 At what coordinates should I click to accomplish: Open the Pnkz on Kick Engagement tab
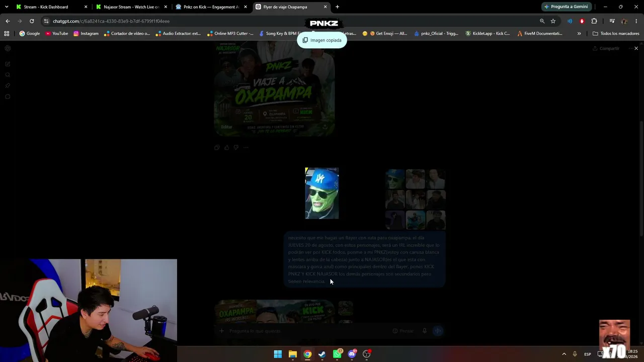[x=211, y=7]
